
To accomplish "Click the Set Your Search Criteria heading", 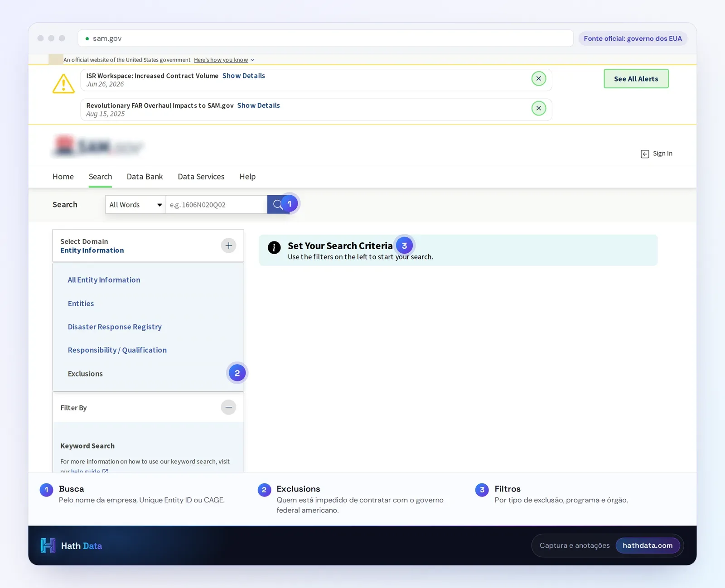I will tap(340, 246).
